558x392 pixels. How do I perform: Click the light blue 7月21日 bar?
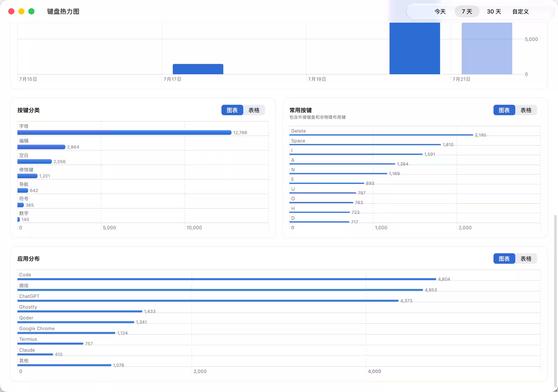pyautogui.click(x=487, y=48)
